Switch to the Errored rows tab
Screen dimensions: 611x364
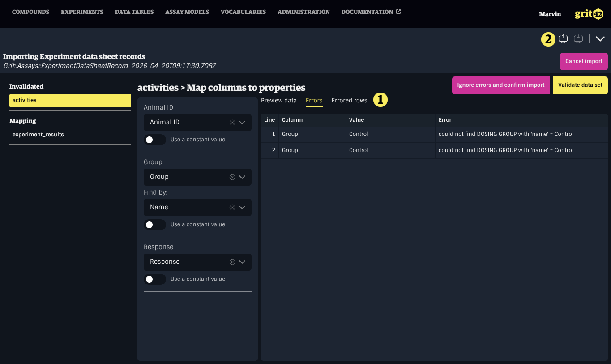point(349,101)
